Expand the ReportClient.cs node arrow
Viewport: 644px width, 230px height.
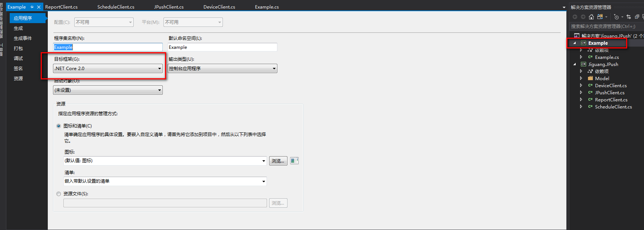click(x=581, y=100)
